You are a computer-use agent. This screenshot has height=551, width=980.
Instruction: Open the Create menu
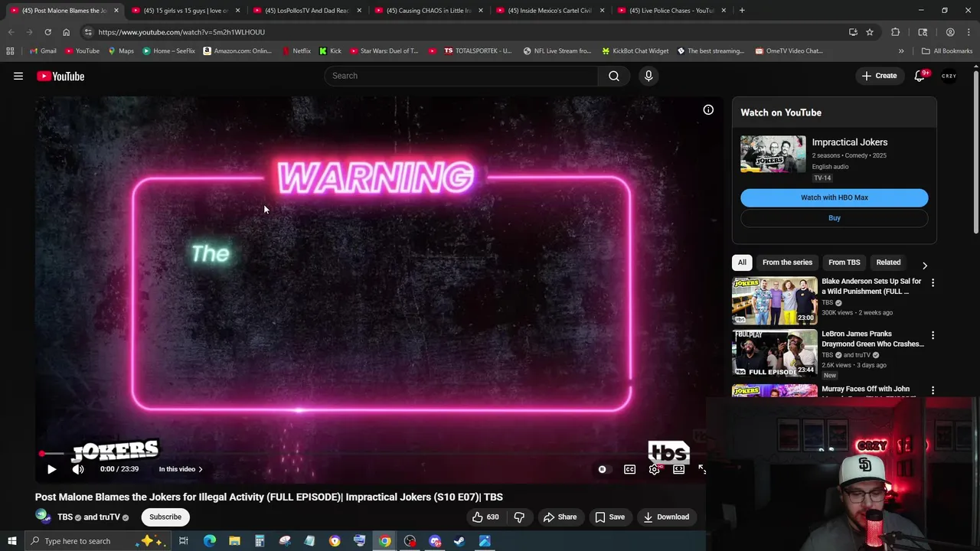[879, 76]
